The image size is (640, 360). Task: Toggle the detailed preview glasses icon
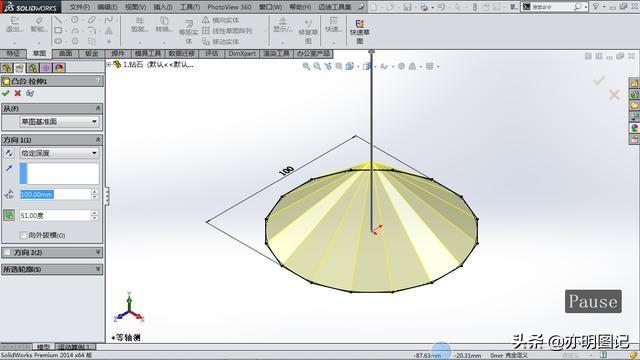30,93
